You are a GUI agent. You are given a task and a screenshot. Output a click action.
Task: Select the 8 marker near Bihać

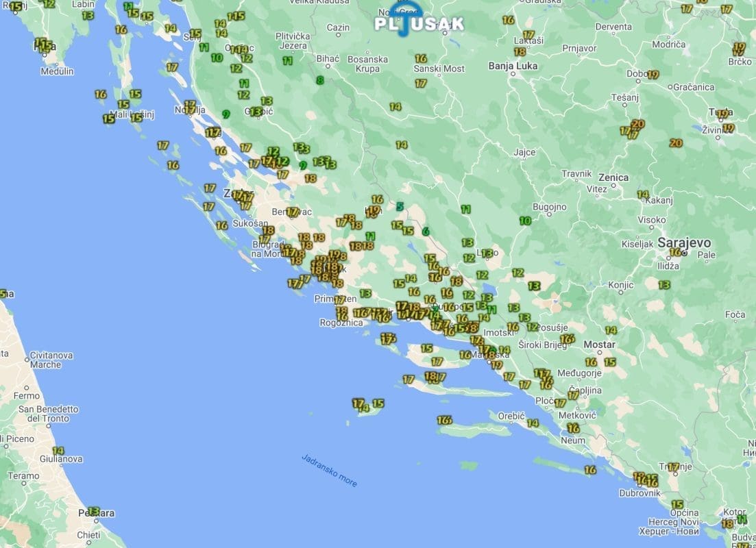(x=319, y=80)
